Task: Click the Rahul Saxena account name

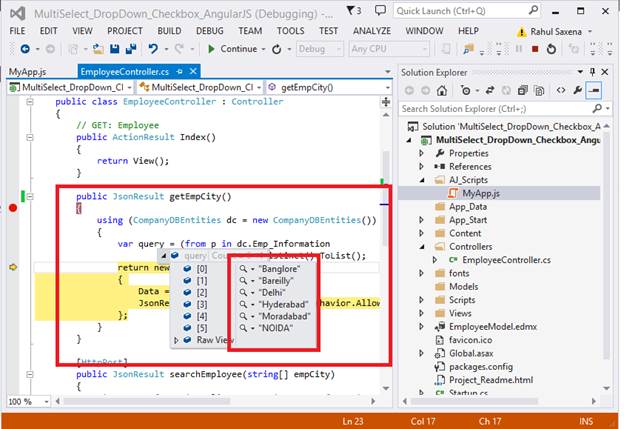Action: [x=558, y=31]
